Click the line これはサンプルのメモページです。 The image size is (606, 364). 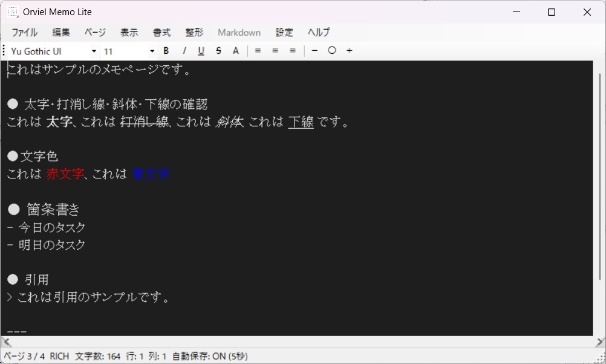click(x=99, y=70)
